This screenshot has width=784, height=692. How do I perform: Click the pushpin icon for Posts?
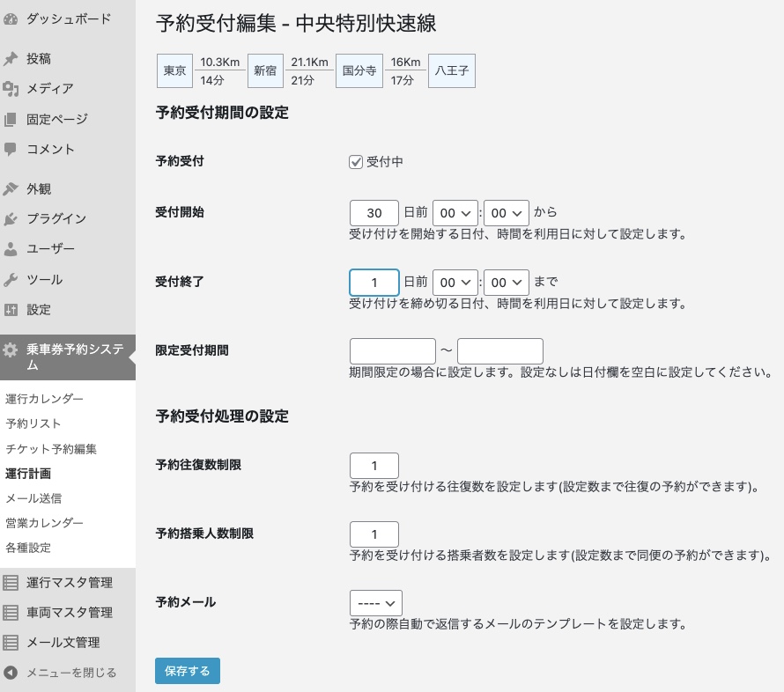11,59
